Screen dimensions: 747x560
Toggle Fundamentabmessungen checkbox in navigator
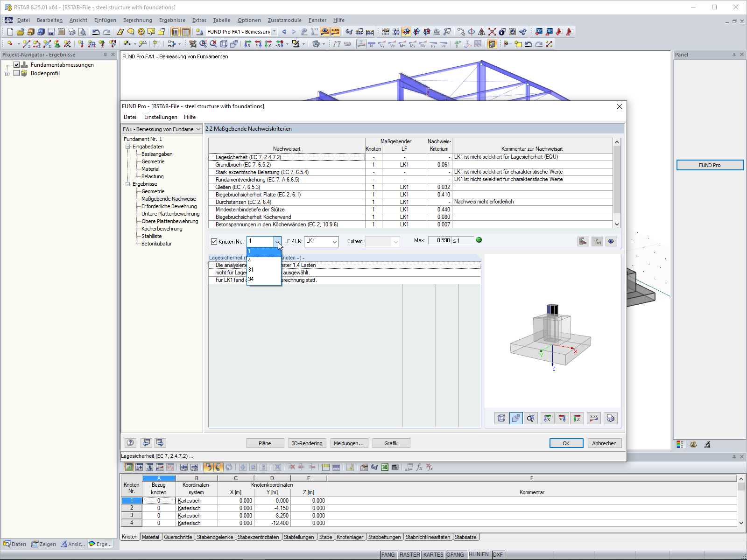click(x=17, y=65)
